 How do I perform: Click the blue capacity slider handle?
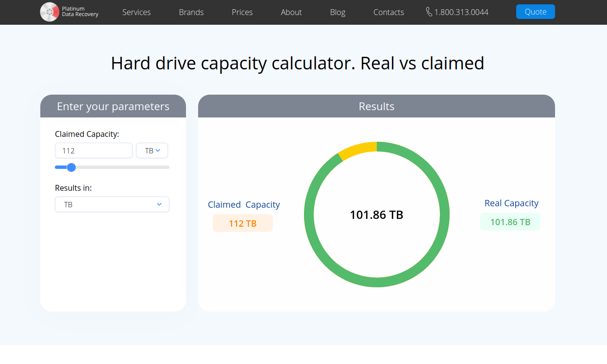[x=71, y=167]
